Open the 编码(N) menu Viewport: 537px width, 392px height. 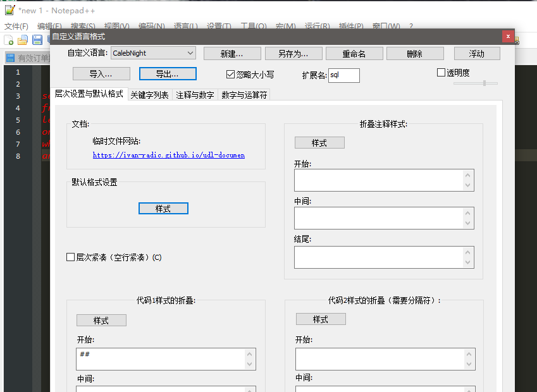pyautogui.click(x=151, y=26)
